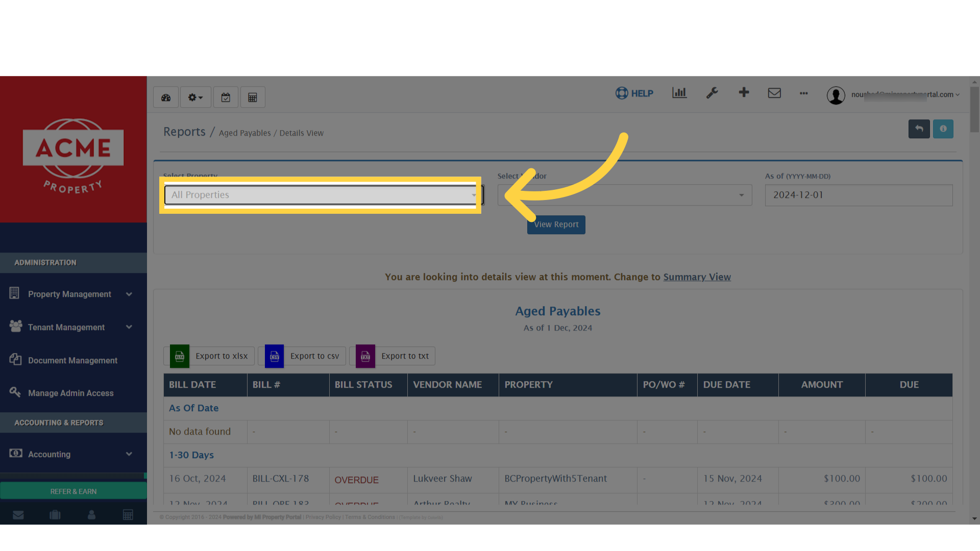The width and height of the screenshot is (980, 551).
Task: Export report to csv
Action: coord(302,356)
